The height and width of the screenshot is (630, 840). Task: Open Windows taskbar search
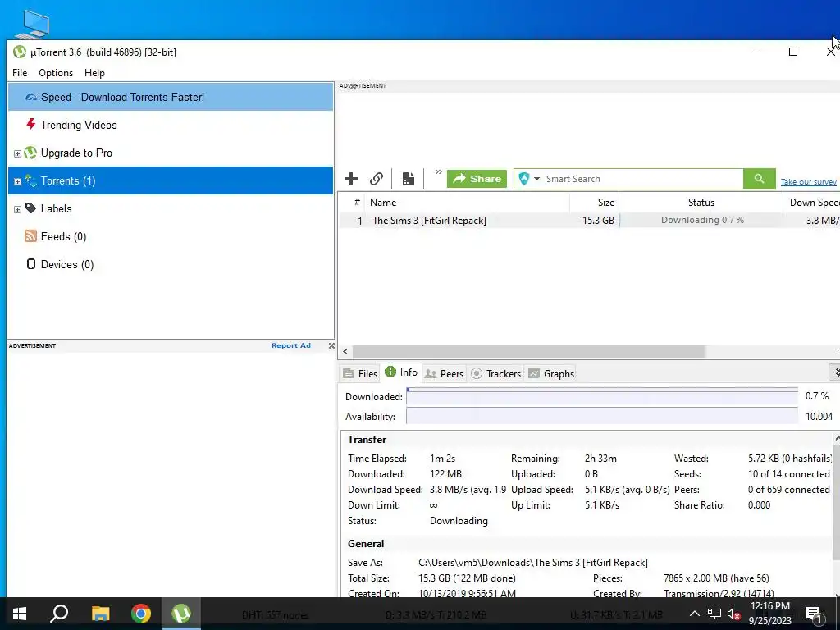[x=59, y=614]
